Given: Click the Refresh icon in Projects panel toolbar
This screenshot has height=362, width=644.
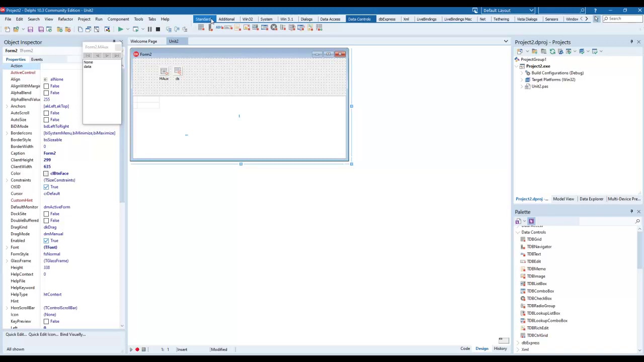Looking at the screenshot, I should pyautogui.click(x=552, y=51).
